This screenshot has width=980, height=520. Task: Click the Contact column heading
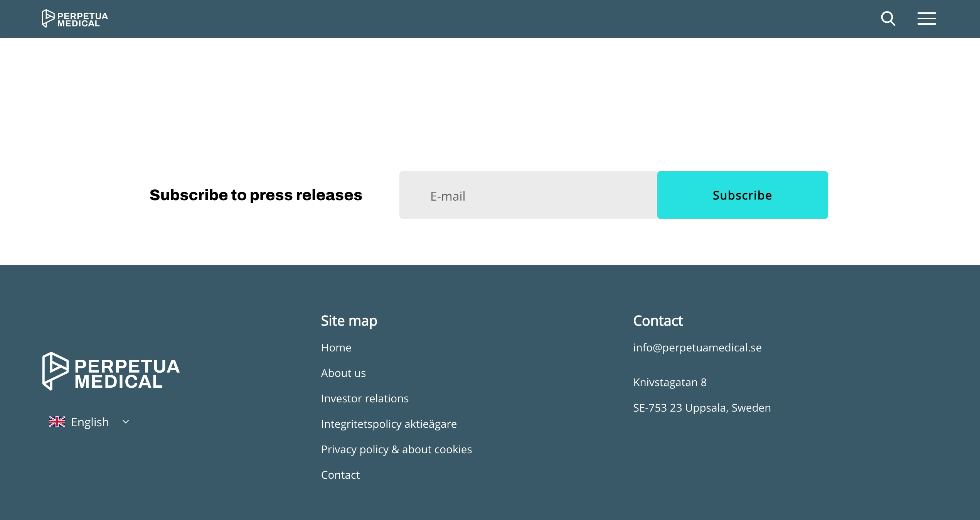tap(658, 321)
